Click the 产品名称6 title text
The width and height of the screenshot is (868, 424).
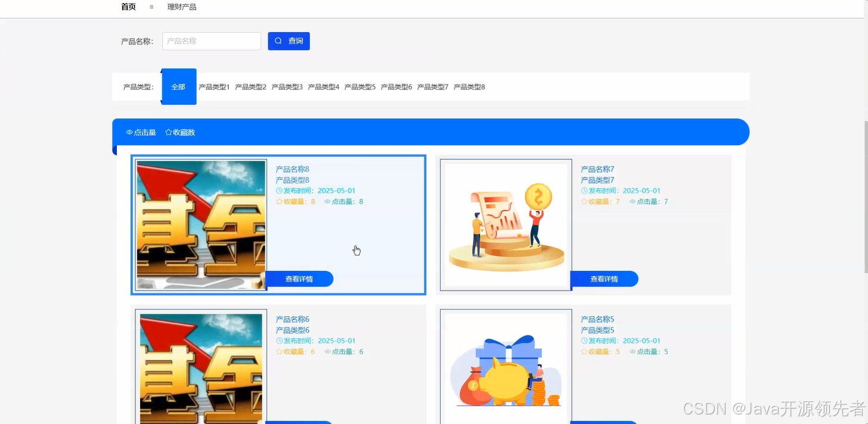(292, 319)
